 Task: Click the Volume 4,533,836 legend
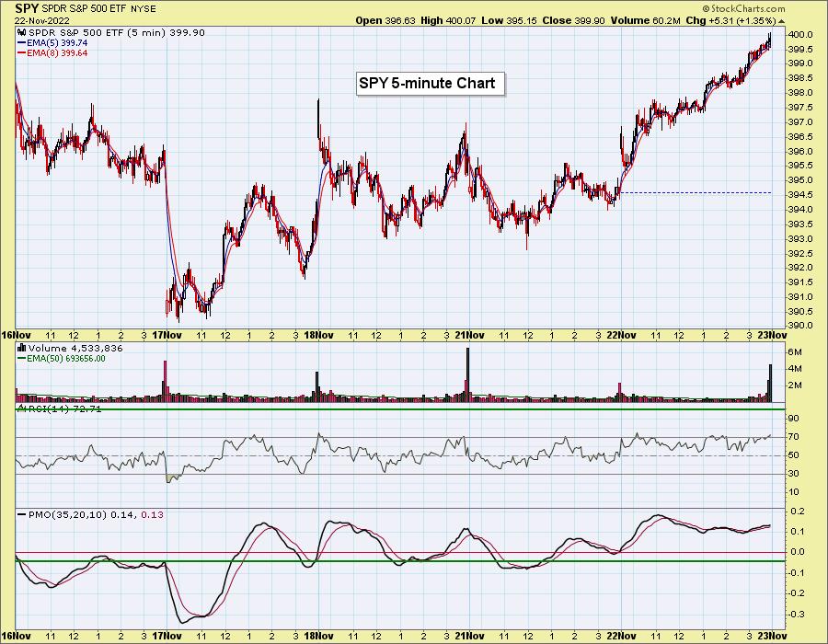coord(75,348)
